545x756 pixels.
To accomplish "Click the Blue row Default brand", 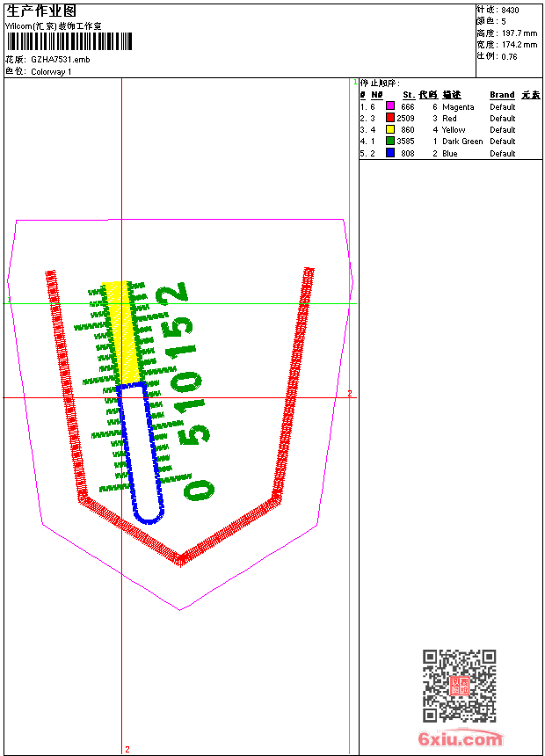I will 502,153.
